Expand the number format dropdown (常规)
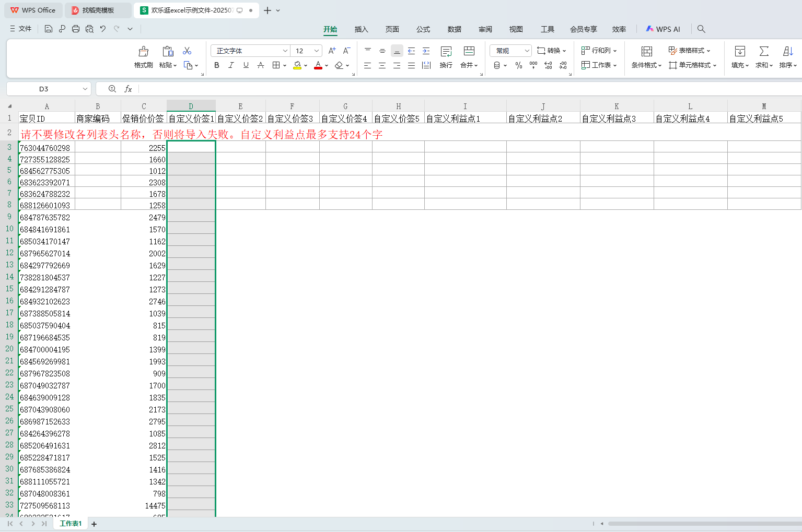The width and height of the screenshot is (802, 532). (x=527, y=51)
